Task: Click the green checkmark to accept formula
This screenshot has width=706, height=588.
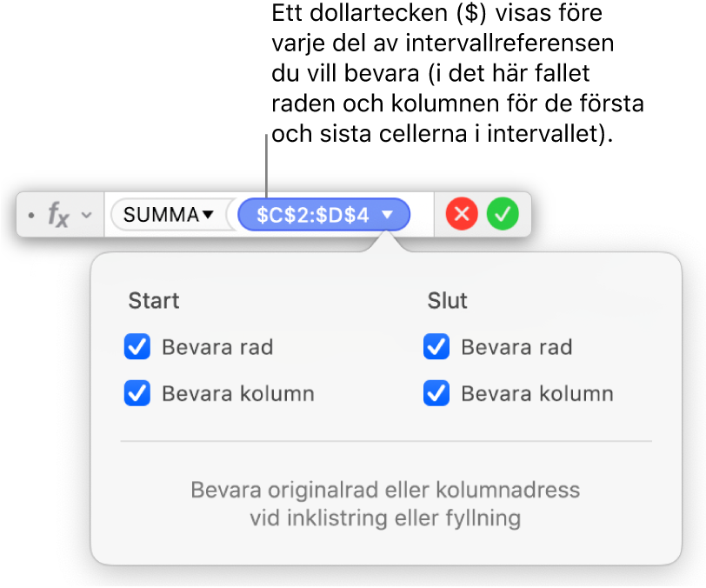Action: pos(501,214)
